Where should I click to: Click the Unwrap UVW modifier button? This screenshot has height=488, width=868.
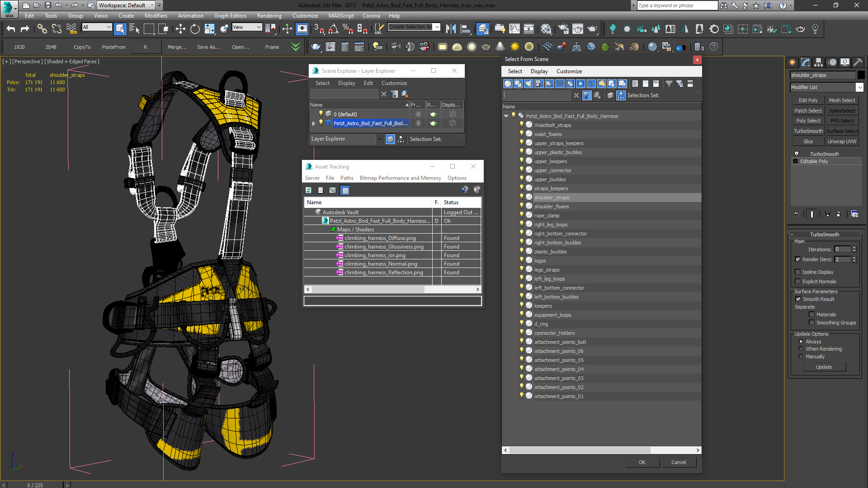tap(842, 141)
